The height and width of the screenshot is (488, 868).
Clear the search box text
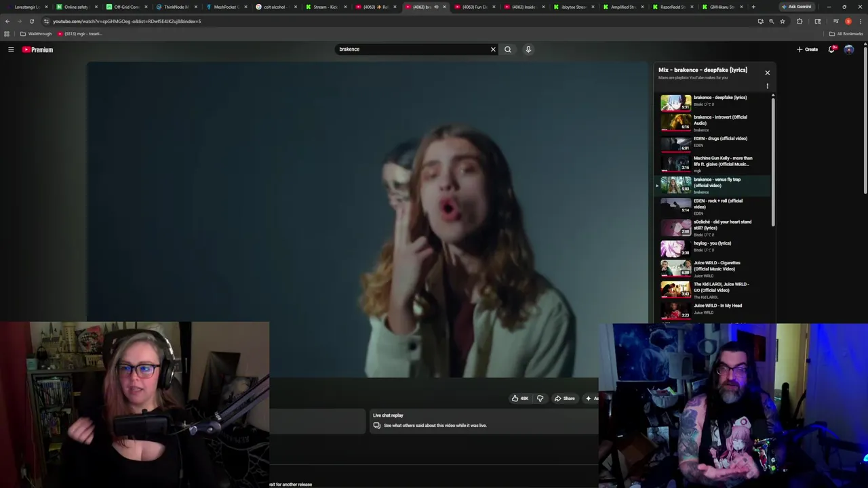click(x=493, y=49)
